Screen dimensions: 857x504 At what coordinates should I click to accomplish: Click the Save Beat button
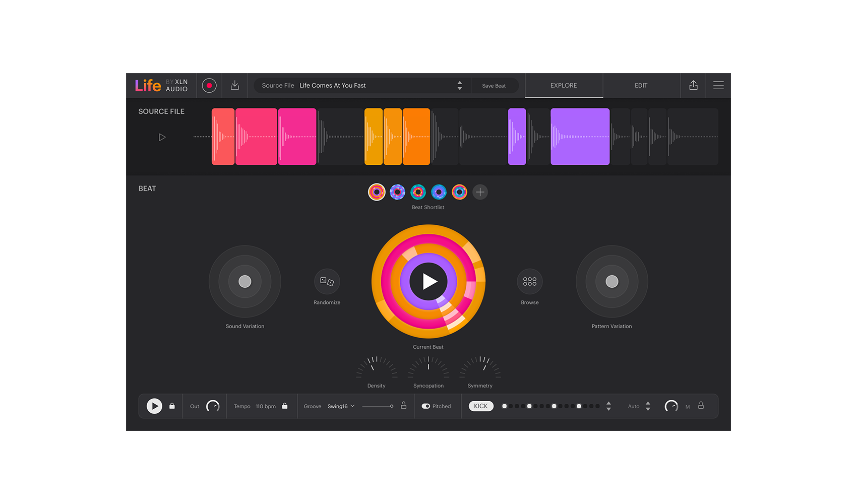tap(494, 86)
